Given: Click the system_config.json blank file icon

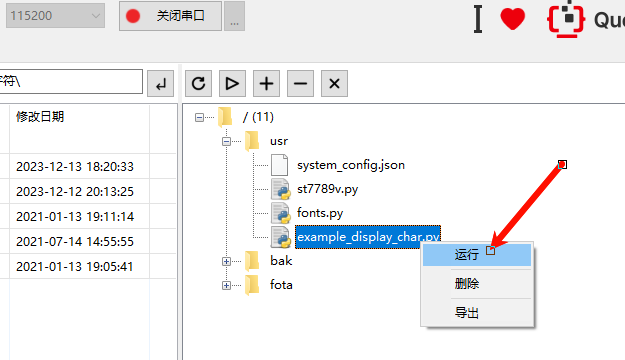Looking at the screenshot, I should (x=279, y=165).
